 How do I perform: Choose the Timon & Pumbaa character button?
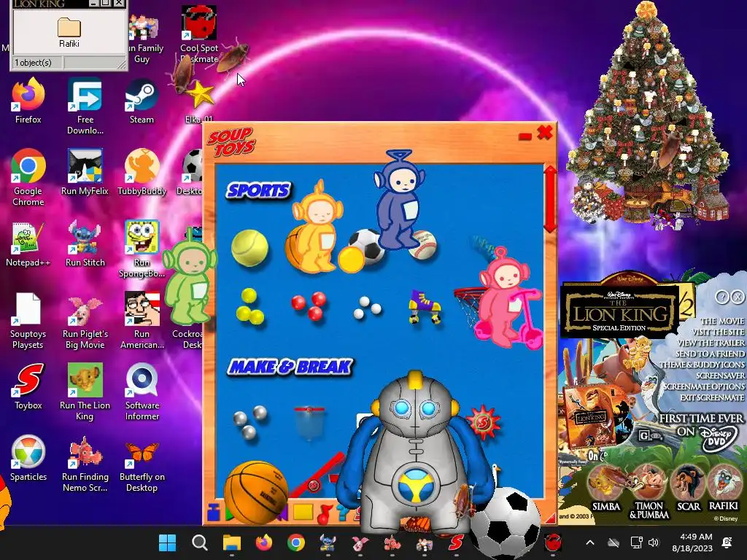click(649, 492)
